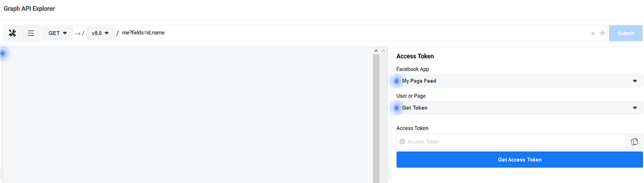644x183 pixels.
Task: Open the hamburger menu icon
Action: pyautogui.click(x=31, y=33)
